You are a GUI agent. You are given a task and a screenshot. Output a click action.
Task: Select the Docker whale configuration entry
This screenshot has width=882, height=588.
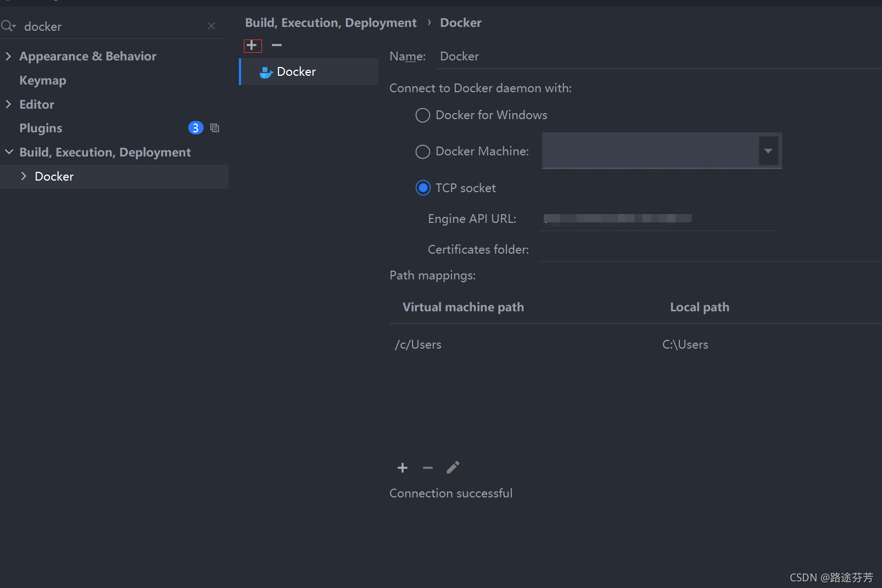(x=309, y=72)
